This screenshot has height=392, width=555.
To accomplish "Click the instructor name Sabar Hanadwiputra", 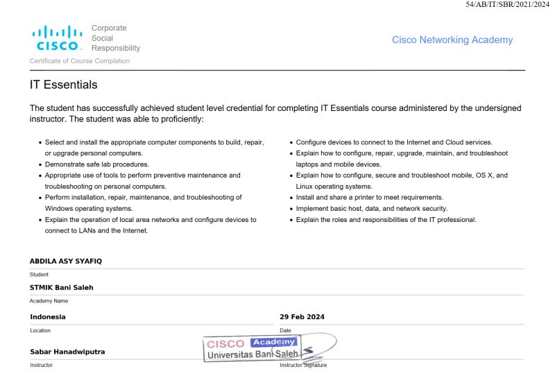I will (x=67, y=352).
